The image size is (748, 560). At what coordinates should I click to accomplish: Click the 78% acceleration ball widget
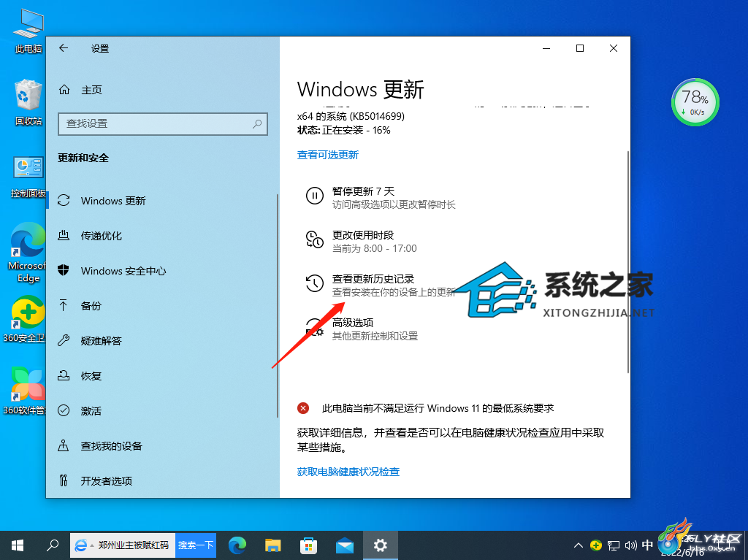coord(695,102)
